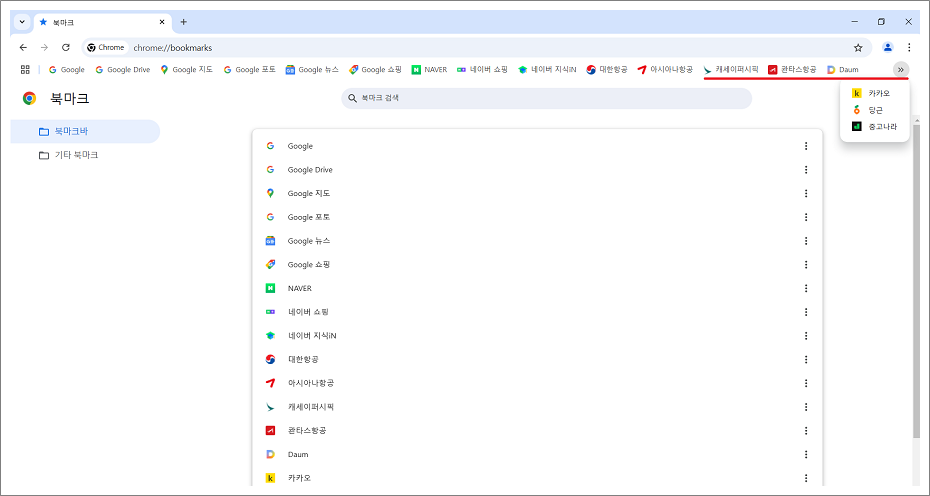This screenshot has height=496, width=930.
Task: Open the apps grid icon on bookmarks bar
Action: [25, 69]
